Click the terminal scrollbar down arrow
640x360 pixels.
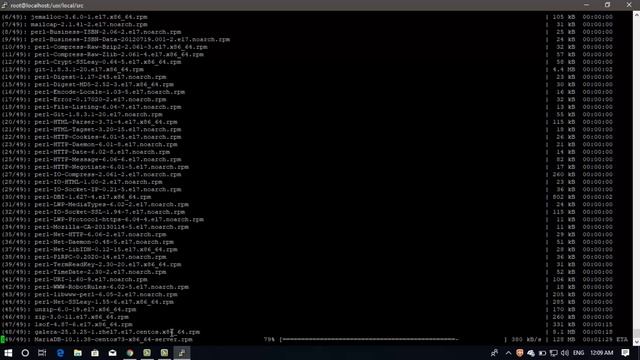point(636,342)
